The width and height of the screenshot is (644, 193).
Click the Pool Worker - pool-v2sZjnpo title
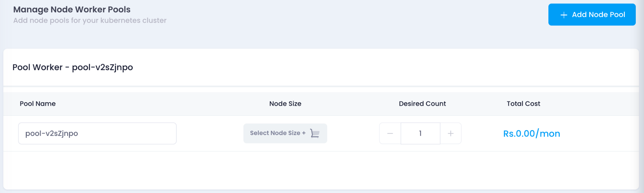coord(73,67)
